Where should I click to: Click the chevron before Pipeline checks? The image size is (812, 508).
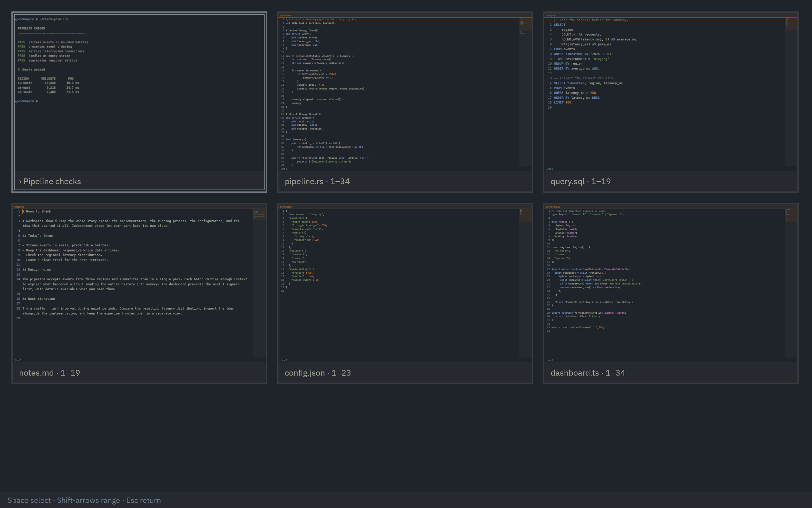click(21, 182)
